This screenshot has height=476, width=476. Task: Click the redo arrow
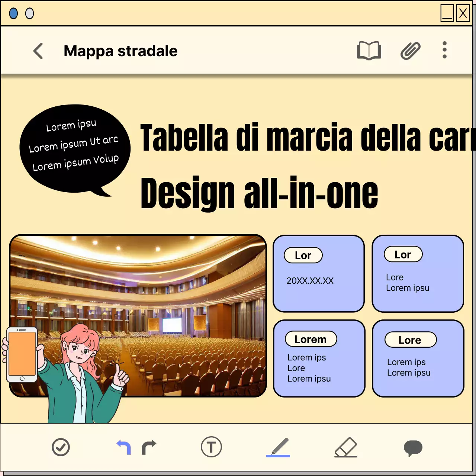[x=148, y=448]
